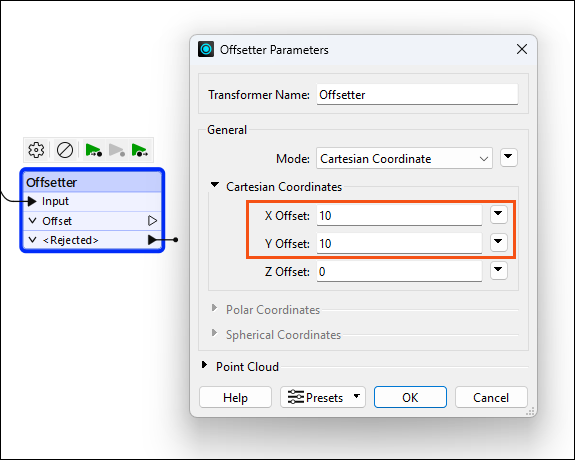Click the disable transformer circle-slash icon
Viewport: 575px width, 460px height.
pos(65,150)
